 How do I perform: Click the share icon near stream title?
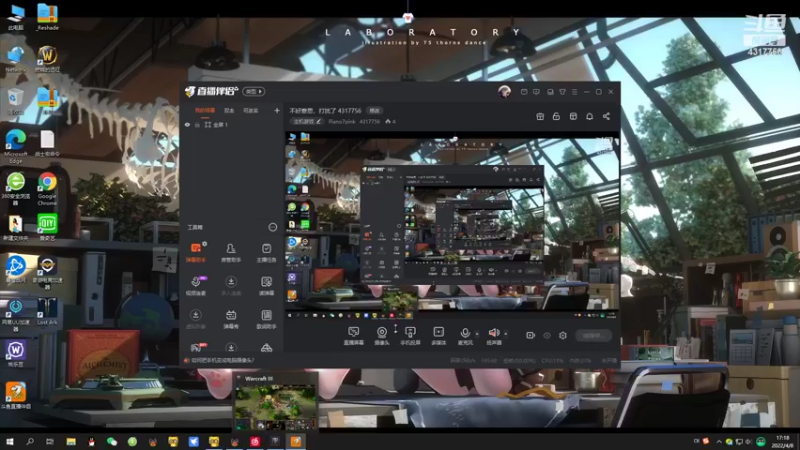pos(606,116)
